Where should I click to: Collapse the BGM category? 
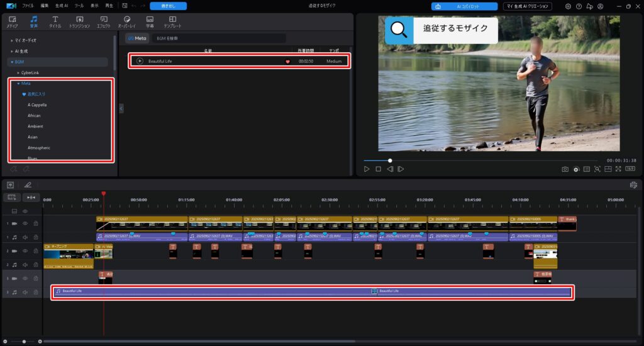[11, 62]
